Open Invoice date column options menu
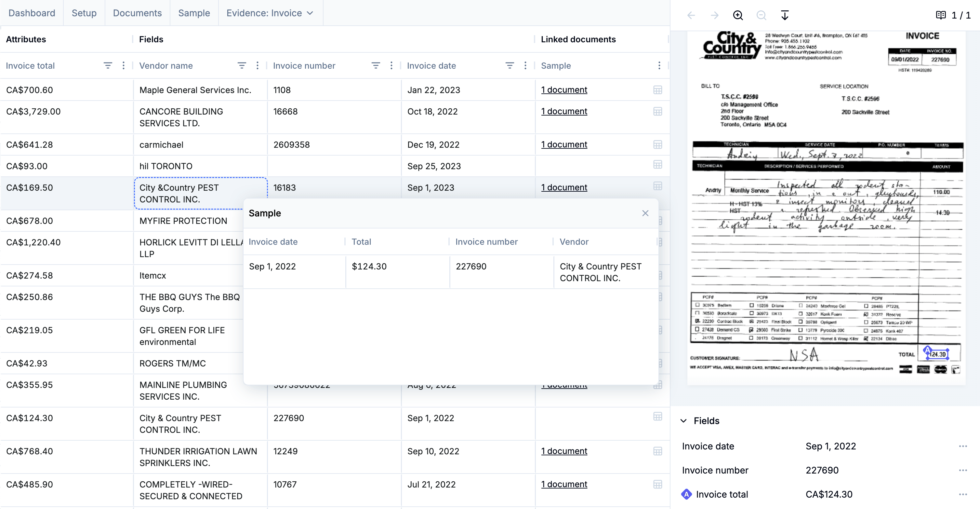 coord(525,65)
